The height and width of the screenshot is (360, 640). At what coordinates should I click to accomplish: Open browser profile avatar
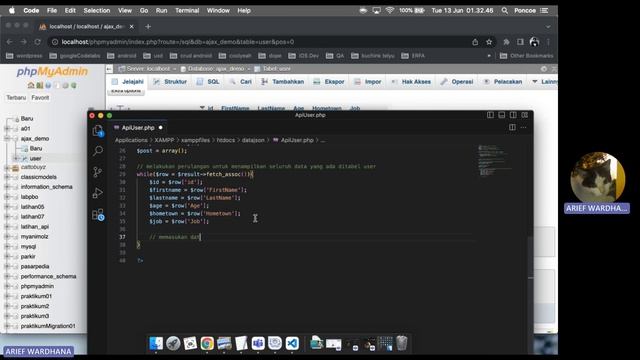534,42
